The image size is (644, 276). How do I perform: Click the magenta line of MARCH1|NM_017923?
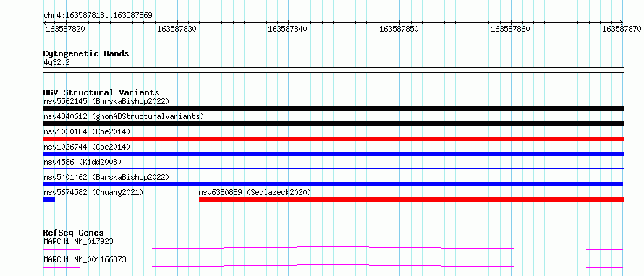point(333,248)
